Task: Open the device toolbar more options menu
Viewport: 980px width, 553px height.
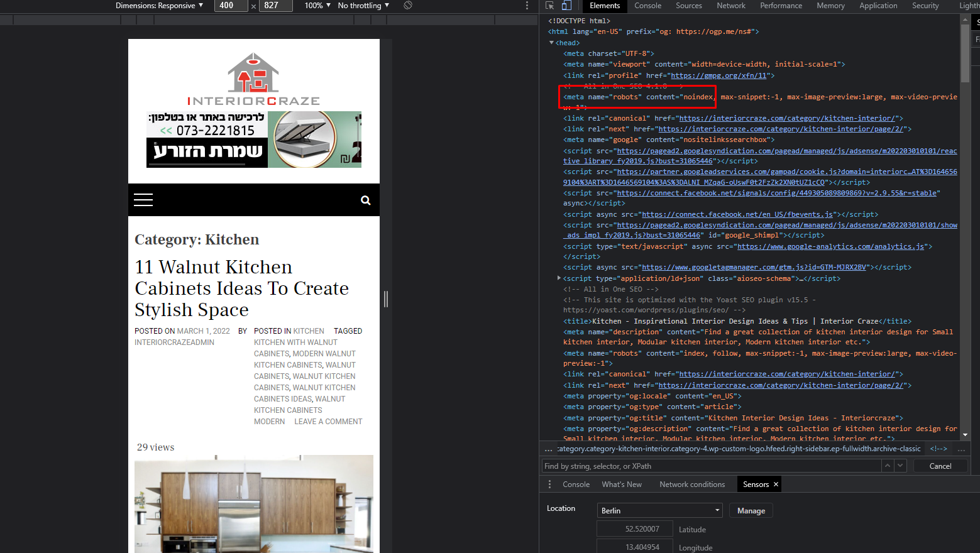Action: click(527, 6)
